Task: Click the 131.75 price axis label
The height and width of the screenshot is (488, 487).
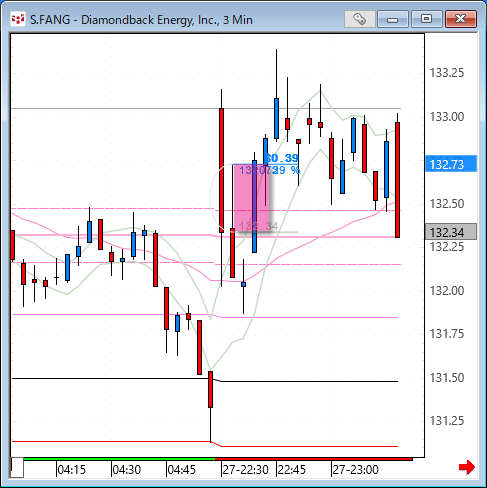Action: (447, 334)
